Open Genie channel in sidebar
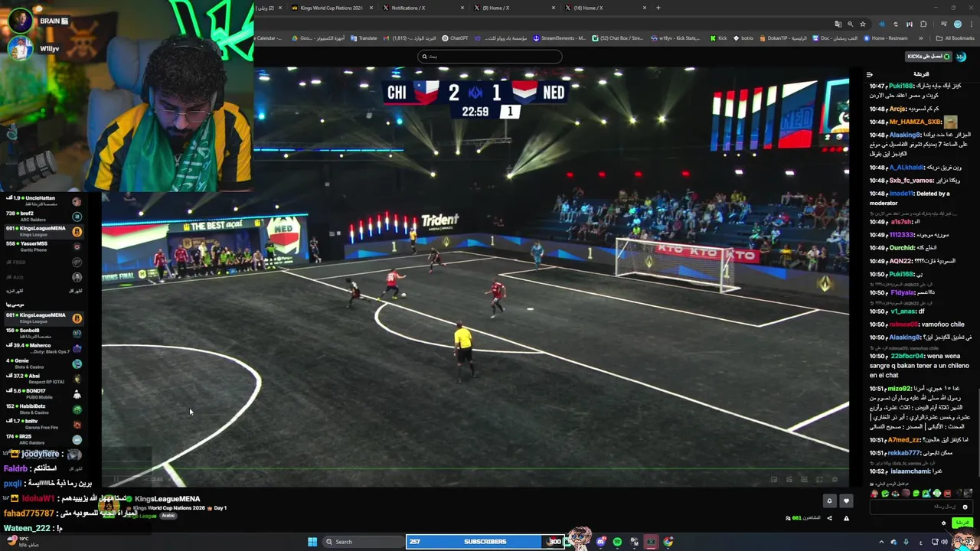 click(44, 364)
